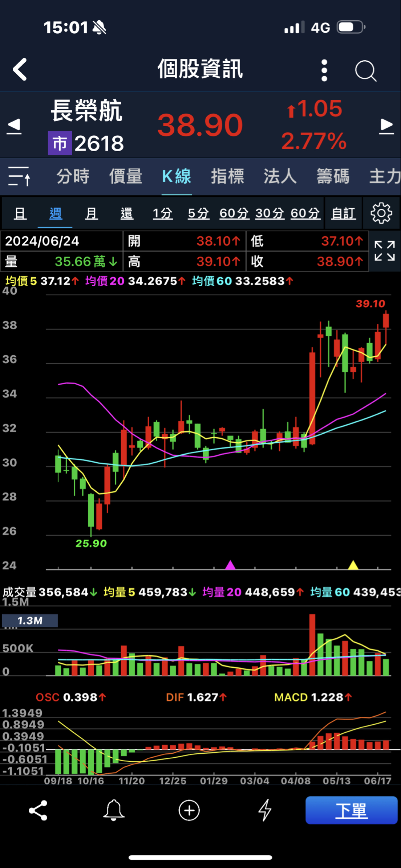401x868 pixels.
Task: Open the three-dot more options menu
Action: tap(324, 70)
